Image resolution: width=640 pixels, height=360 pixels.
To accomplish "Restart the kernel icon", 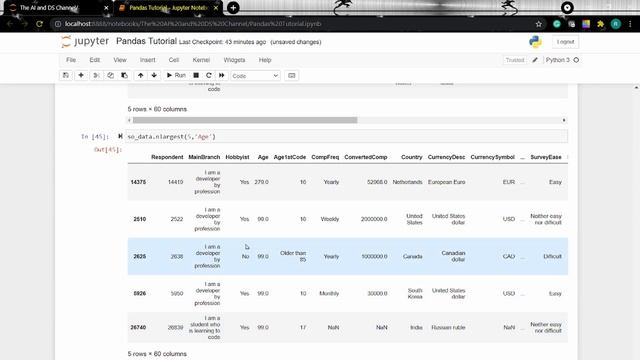I will click(209, 76).
